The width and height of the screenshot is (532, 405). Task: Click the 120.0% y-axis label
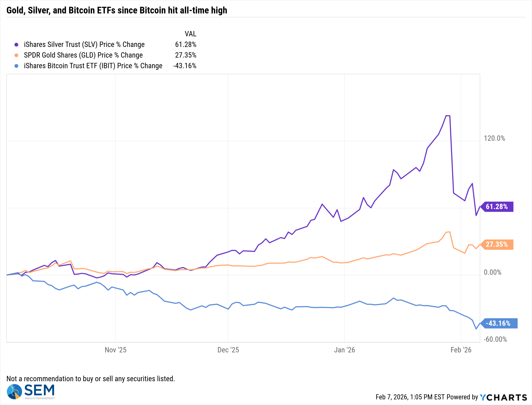point(494,138)
